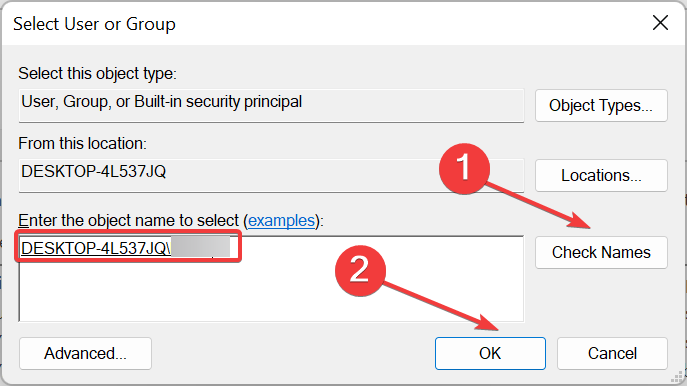
Task: Click the Locations button
Action: point(601,176)
